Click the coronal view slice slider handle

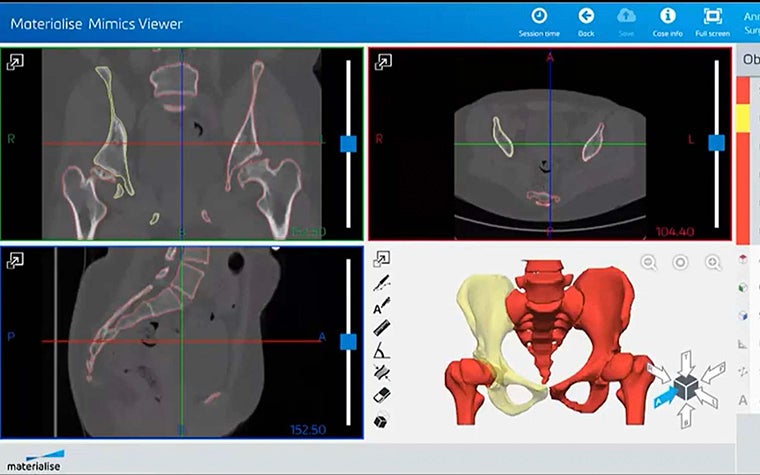click(x=348, y=144)
